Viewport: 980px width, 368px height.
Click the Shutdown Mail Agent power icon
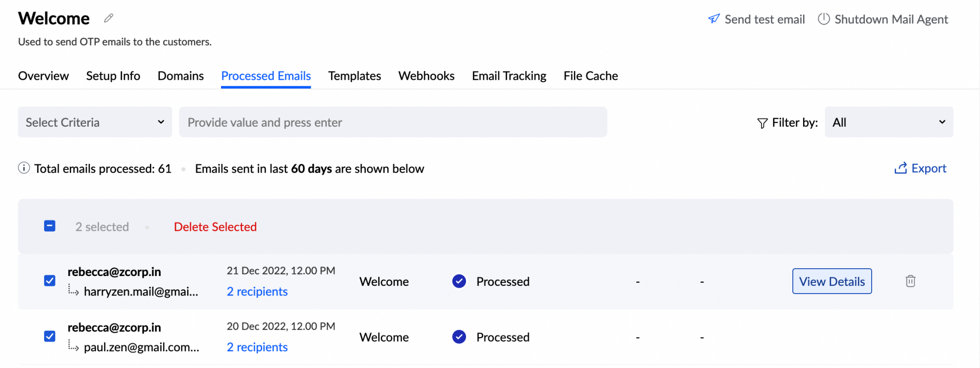pos(824,19)
